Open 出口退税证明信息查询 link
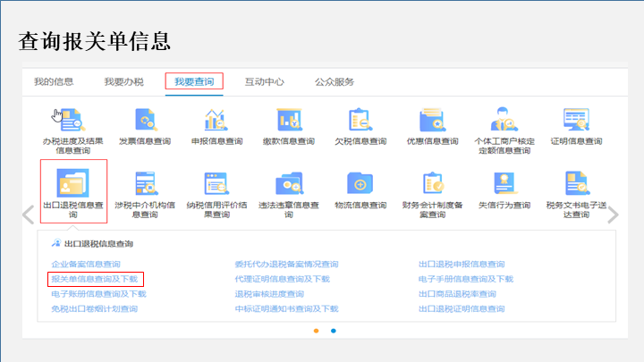 pos(462,308)
